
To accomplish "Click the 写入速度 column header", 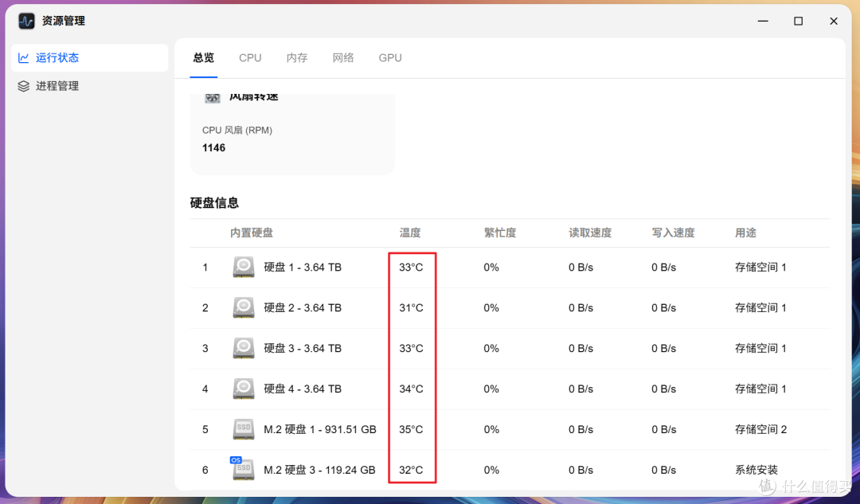I will 673,232.
